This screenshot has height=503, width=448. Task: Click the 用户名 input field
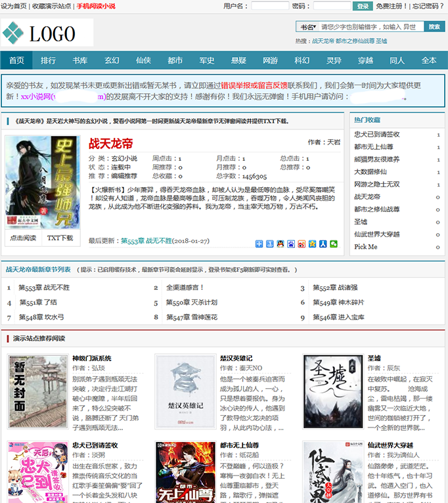pos(270,6)
